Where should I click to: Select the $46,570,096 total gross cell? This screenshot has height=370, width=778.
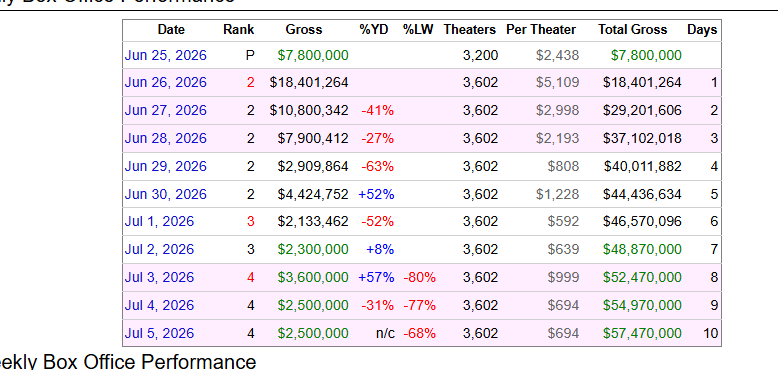642,221
